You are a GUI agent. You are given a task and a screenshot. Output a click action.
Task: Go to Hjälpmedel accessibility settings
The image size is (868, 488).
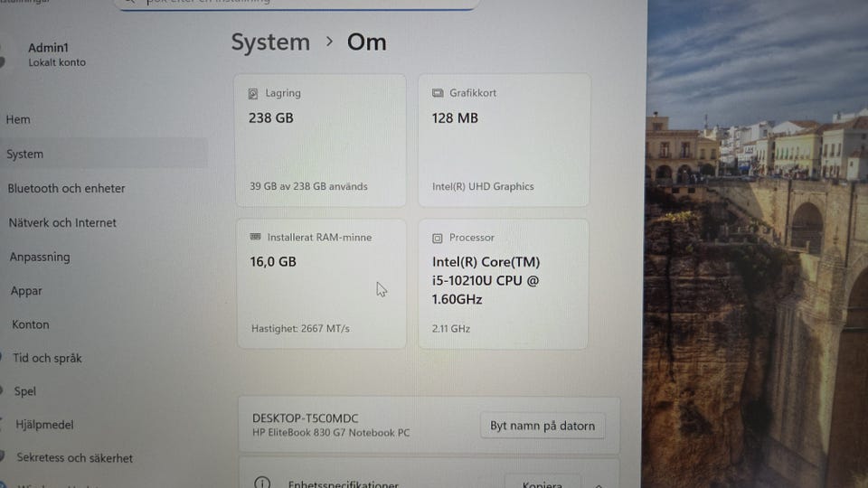(x=44, y=425)
